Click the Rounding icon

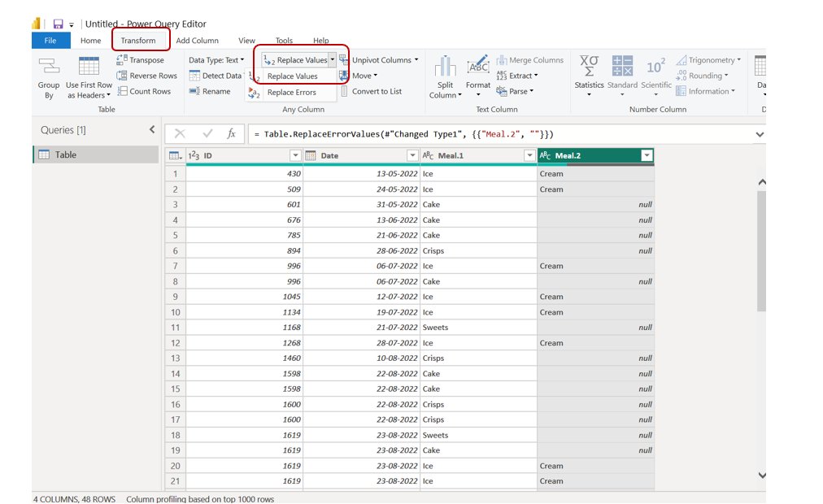[x=681, y=76]
